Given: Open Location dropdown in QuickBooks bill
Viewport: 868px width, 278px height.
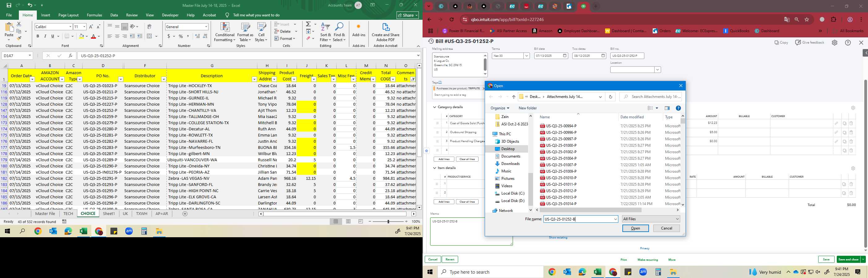Looking at the screenshot, I should pyautogui.click(x=657, y=70).
